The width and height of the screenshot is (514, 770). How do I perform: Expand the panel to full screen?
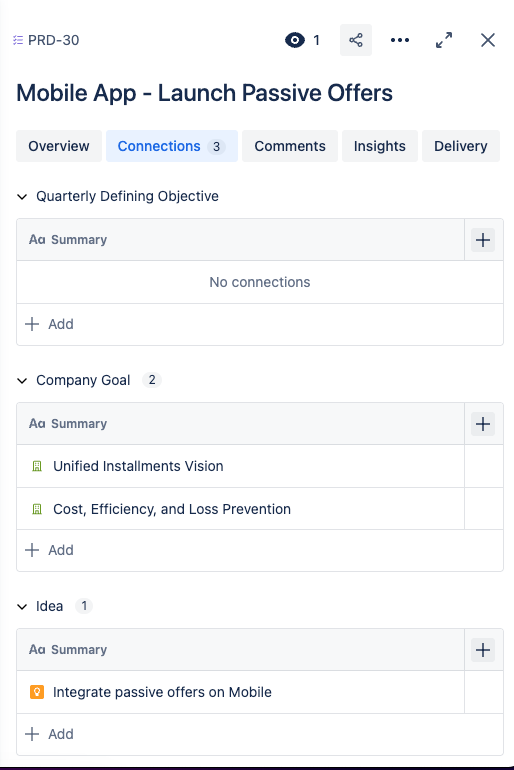[444, 40]
